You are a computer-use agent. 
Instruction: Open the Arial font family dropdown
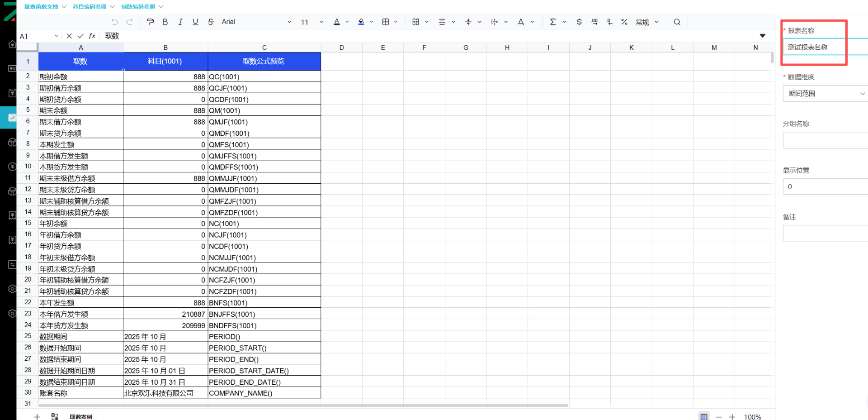(256, 22)
